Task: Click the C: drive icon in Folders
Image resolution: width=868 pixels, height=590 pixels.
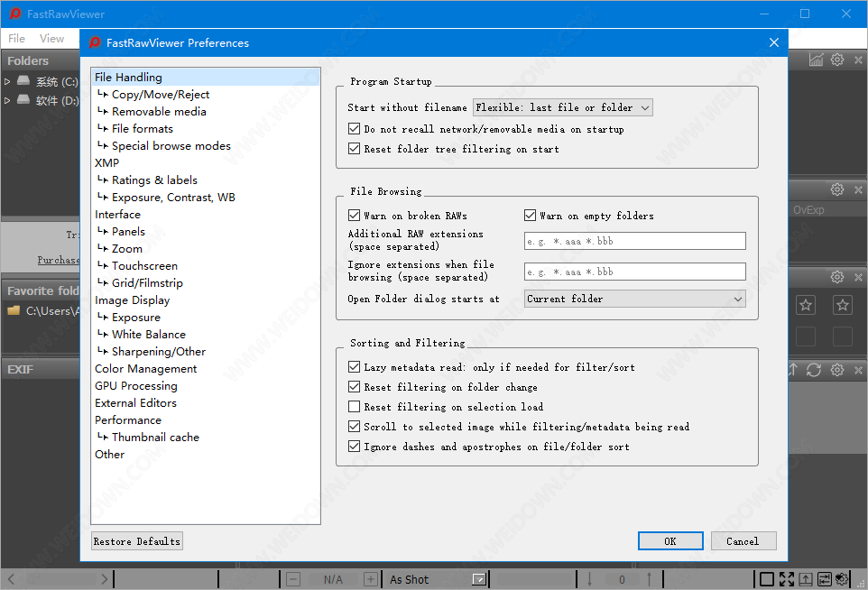Action: pyautogui.click(x=23, y=81)
